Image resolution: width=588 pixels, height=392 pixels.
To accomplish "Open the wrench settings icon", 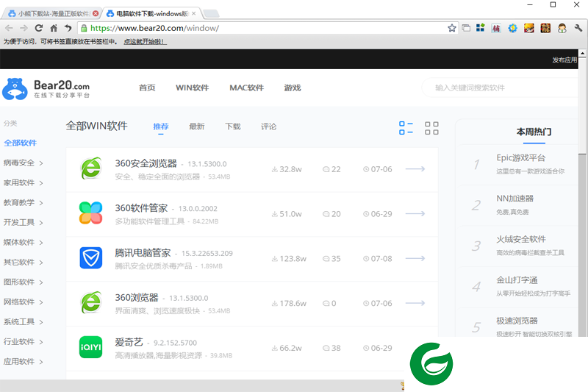I will point(578,28).
